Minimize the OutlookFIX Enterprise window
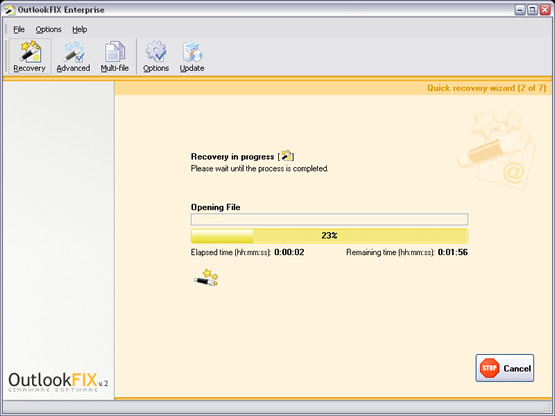The image size is (555, 416). point(520,10)
